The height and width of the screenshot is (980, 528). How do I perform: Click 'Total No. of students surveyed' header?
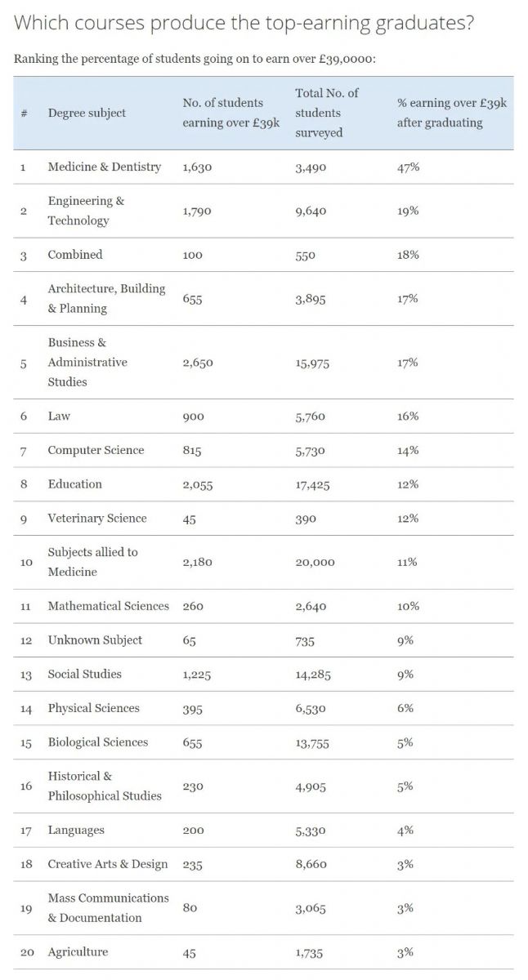pyautogui.click(x=326, y=113)
